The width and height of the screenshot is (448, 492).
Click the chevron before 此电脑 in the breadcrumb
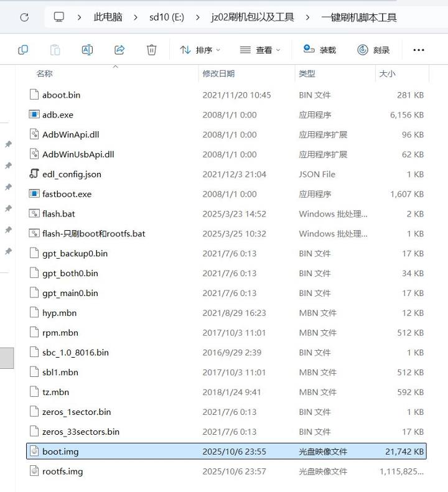point(79,17)
